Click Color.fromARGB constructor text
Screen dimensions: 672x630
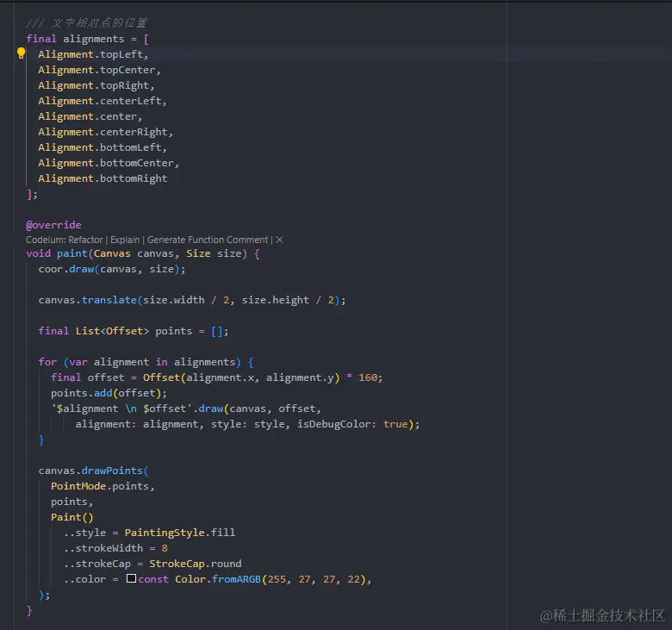[x=218, y=579]
